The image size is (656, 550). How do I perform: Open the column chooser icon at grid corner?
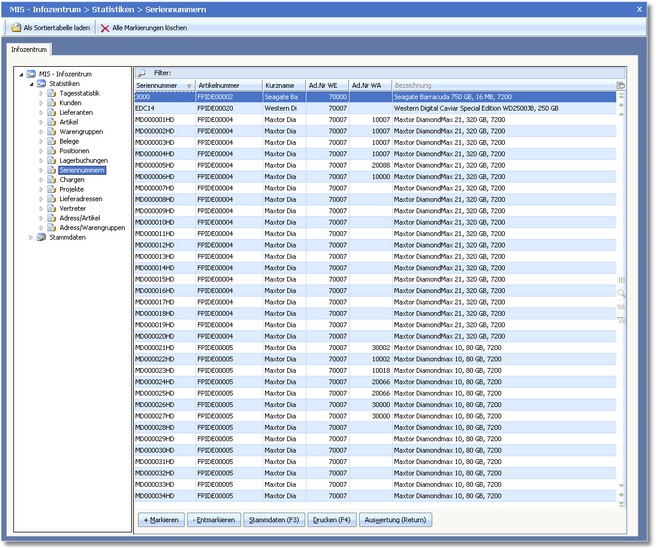[620, 86]
